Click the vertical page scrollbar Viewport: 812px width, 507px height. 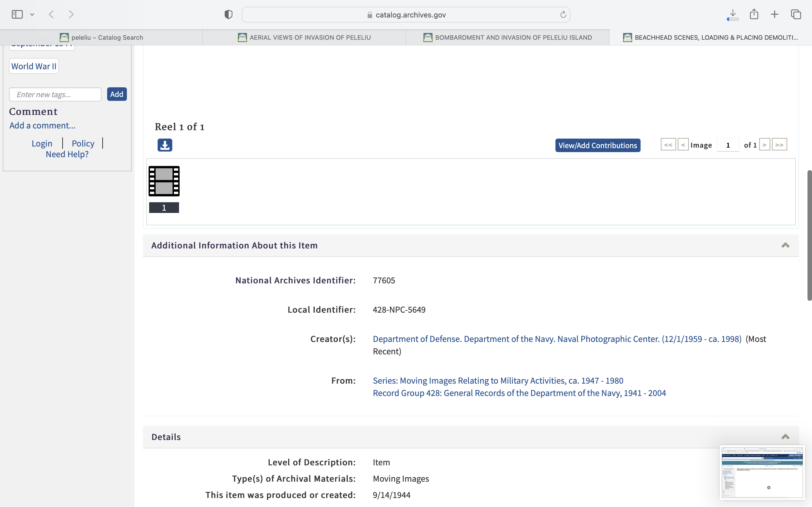point(809,235)
